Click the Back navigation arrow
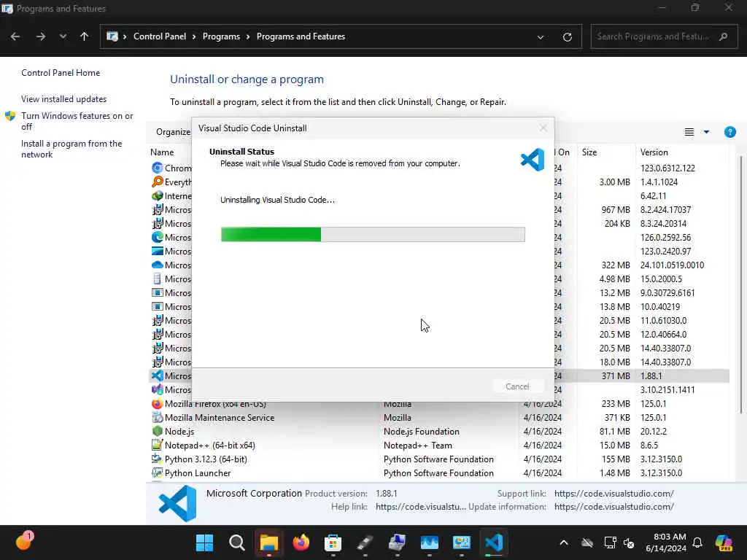 pyautogui.click(x=15, y=36)
